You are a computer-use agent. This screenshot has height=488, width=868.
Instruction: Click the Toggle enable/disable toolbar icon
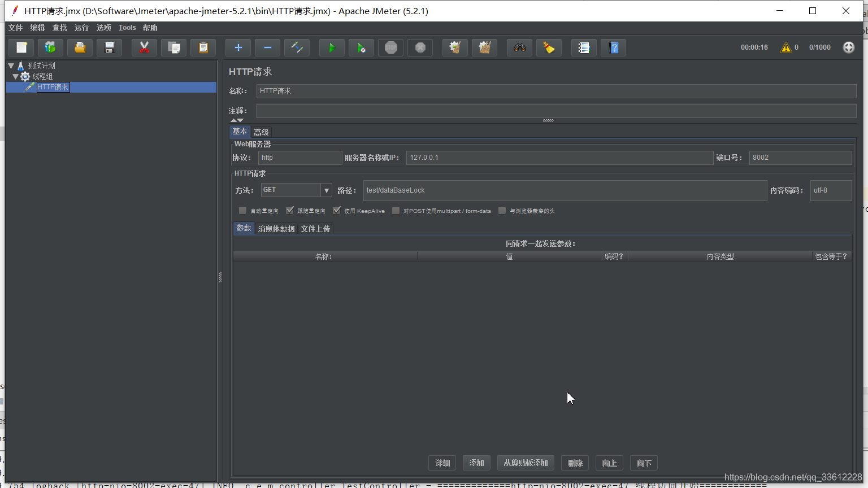[297, 47]
